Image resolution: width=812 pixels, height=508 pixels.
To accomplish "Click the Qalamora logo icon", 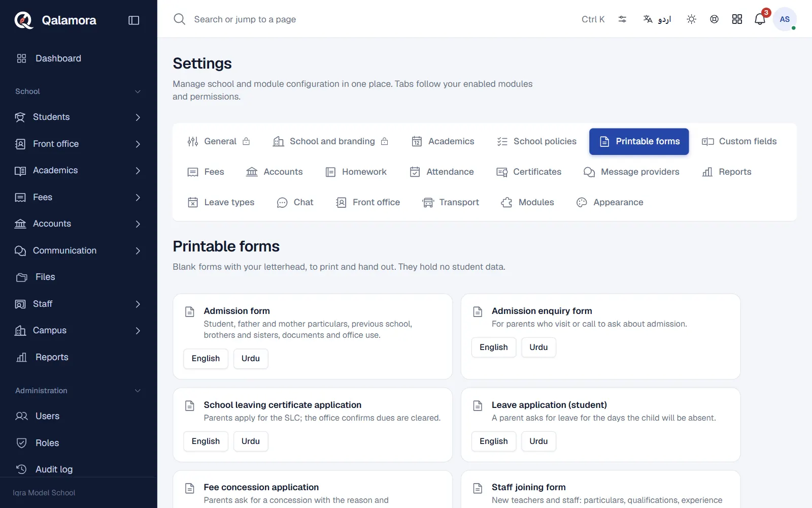I will coord(23,20).
